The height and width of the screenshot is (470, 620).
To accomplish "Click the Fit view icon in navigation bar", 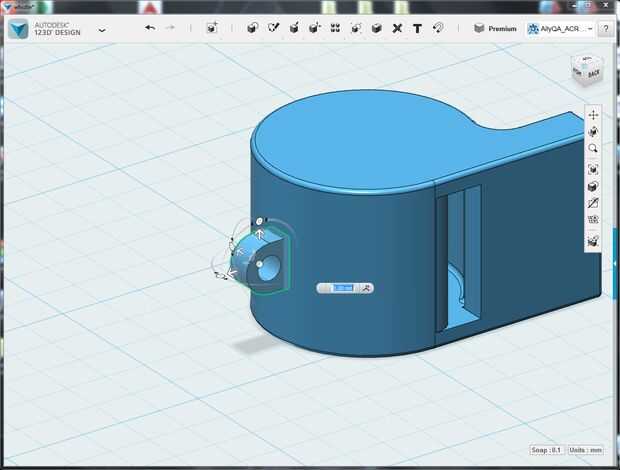I will point(593,169).
